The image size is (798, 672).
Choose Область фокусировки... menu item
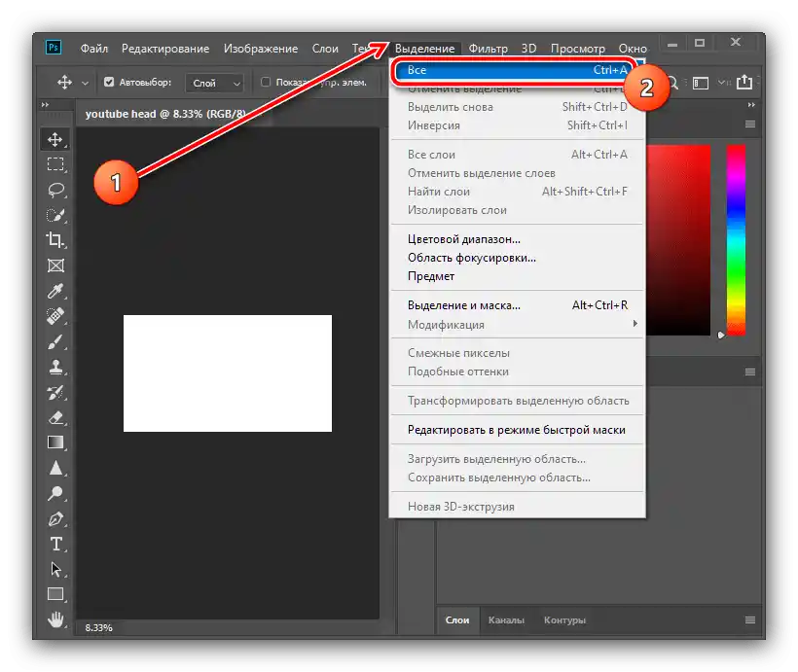[x=517, y=258]
